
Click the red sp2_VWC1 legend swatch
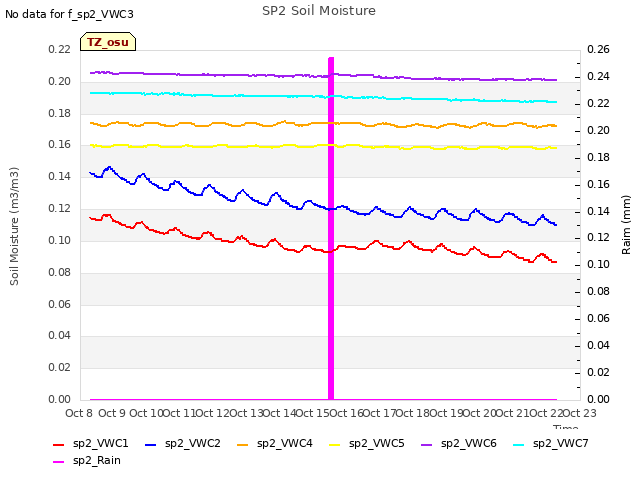click(x=59, y=444)
